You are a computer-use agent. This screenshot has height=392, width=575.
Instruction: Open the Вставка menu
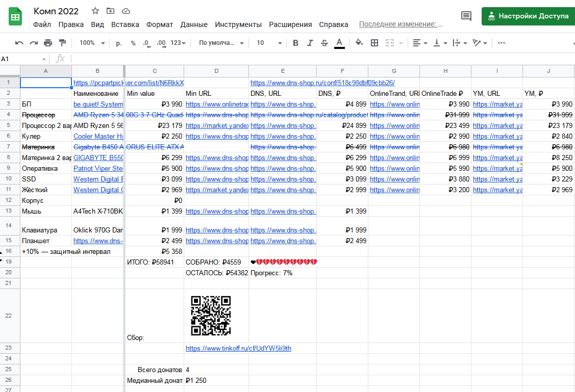pos(125,24)
